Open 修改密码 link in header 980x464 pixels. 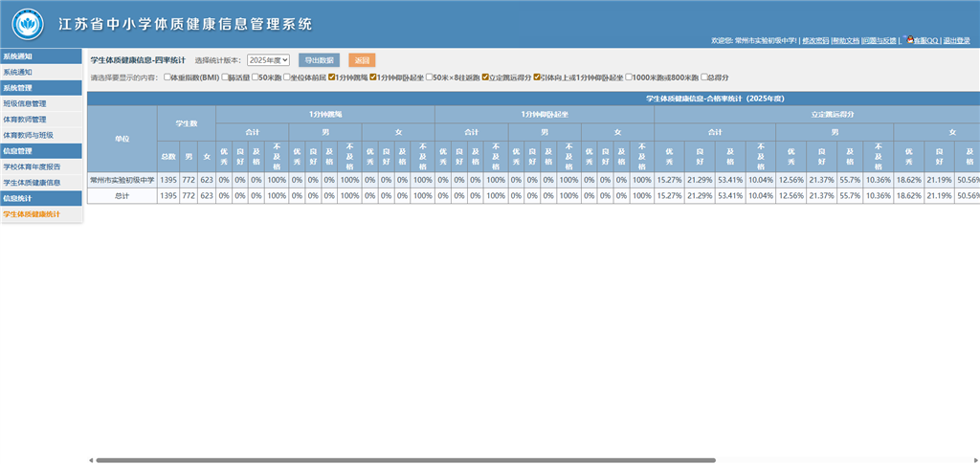pos(815,41)
